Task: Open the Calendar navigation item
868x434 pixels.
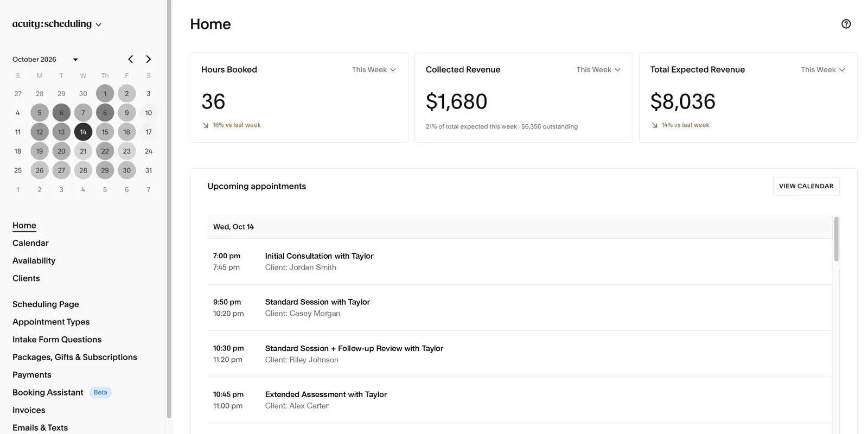Action: pyautogui.click(x=30, y=243)
